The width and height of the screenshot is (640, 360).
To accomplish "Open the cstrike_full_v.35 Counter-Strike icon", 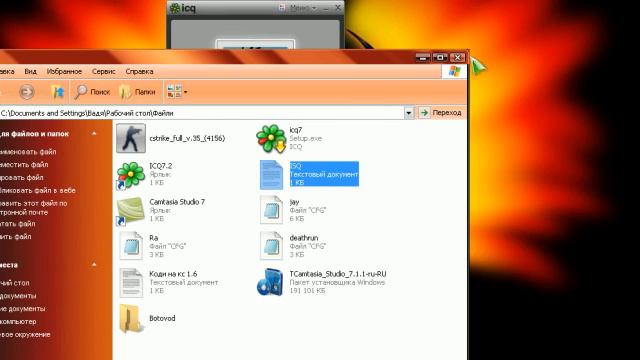I will (x=131, y=138).
